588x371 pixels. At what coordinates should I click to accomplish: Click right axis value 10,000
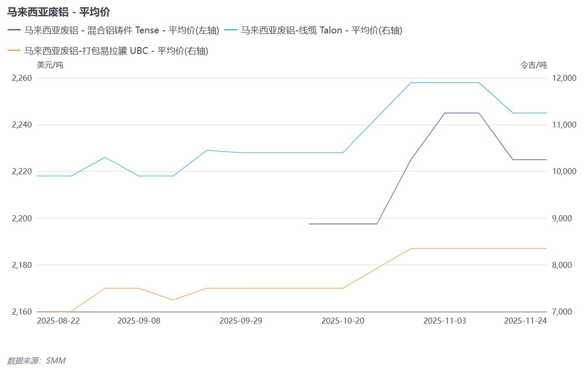click(x=564, y=172)
